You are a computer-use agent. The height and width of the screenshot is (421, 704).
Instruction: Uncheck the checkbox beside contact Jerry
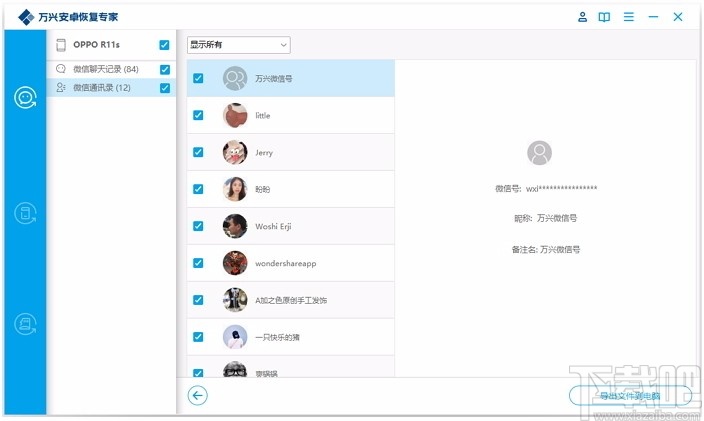pos(198,152)
